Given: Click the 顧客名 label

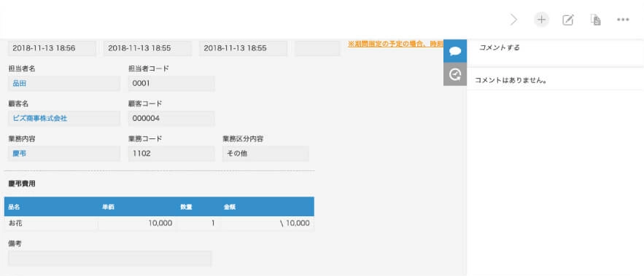Looking at the screenshot, I should coord(18,103).
